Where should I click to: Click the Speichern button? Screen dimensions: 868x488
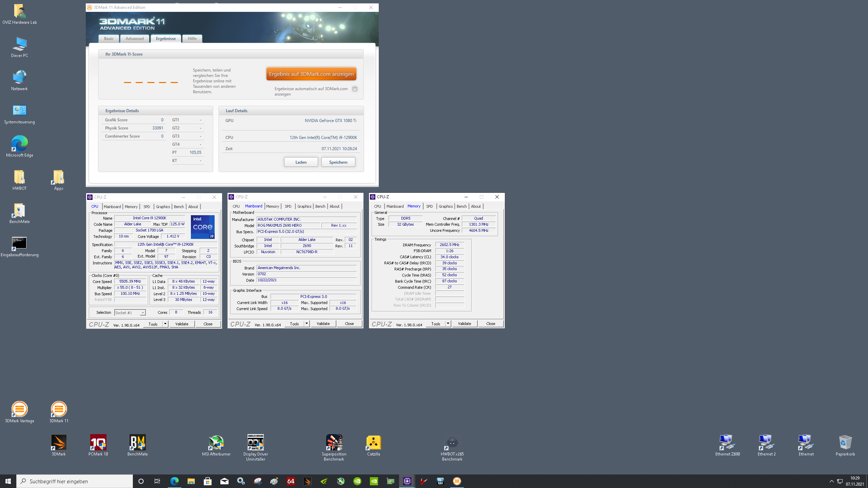(338, 162)
